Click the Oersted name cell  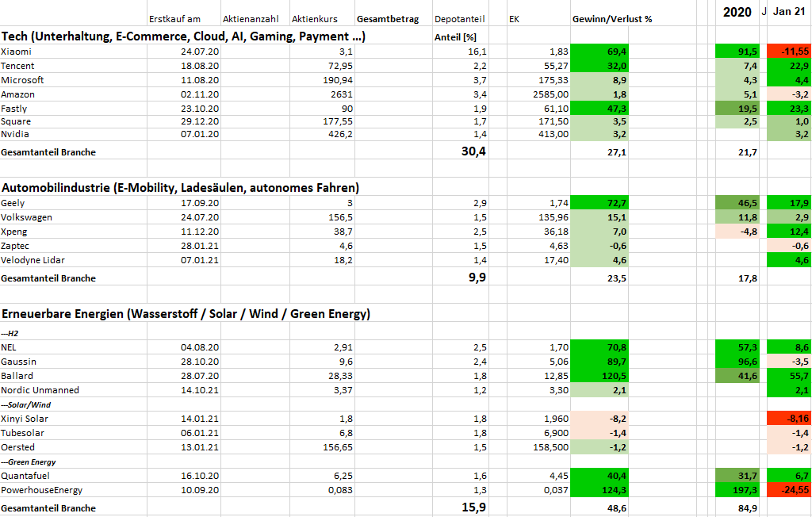coord(74,447)
